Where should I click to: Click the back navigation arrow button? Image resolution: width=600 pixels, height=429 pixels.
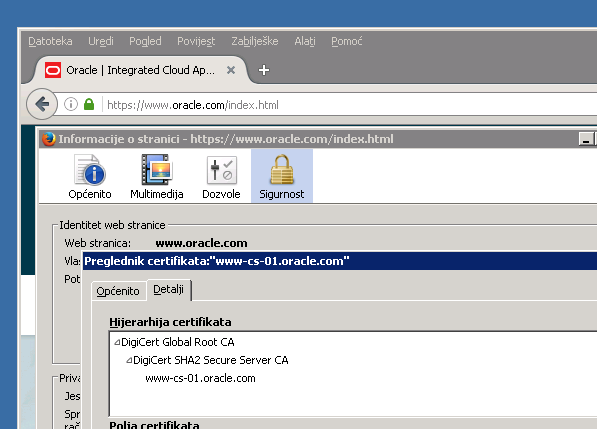(x=41, y=103)
